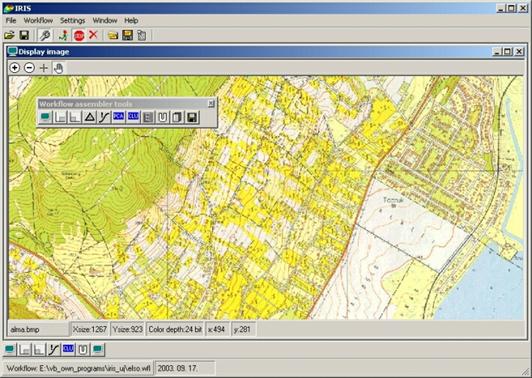Open the File menu
The width and height of the screenshot is (532, 378).
pyautogui.click(x=11, y=21)
